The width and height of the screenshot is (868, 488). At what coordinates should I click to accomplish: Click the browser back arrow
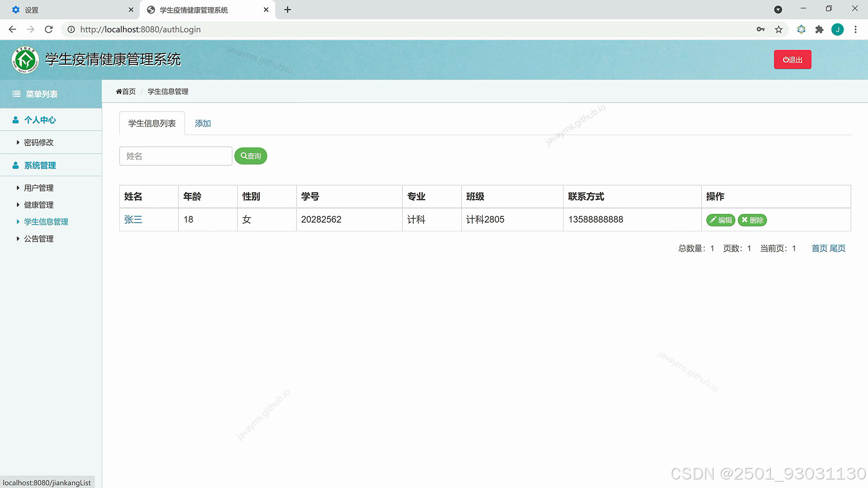12,29
